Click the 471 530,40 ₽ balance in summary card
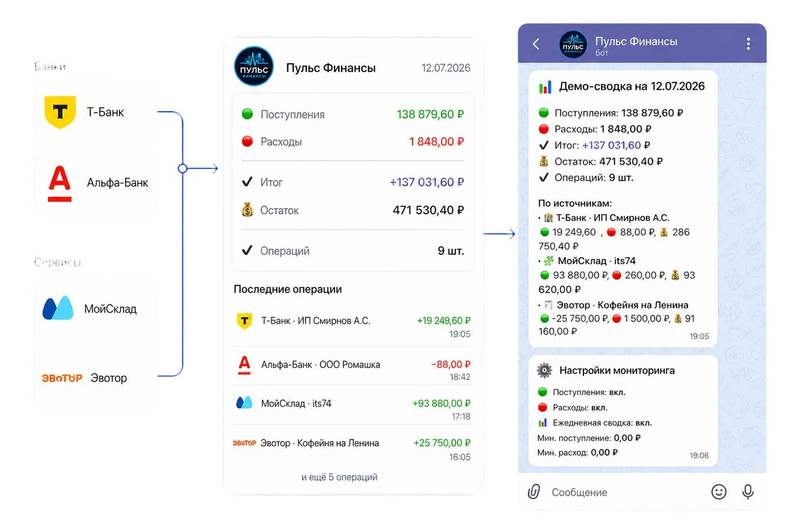798x532 pixels. 429,210
